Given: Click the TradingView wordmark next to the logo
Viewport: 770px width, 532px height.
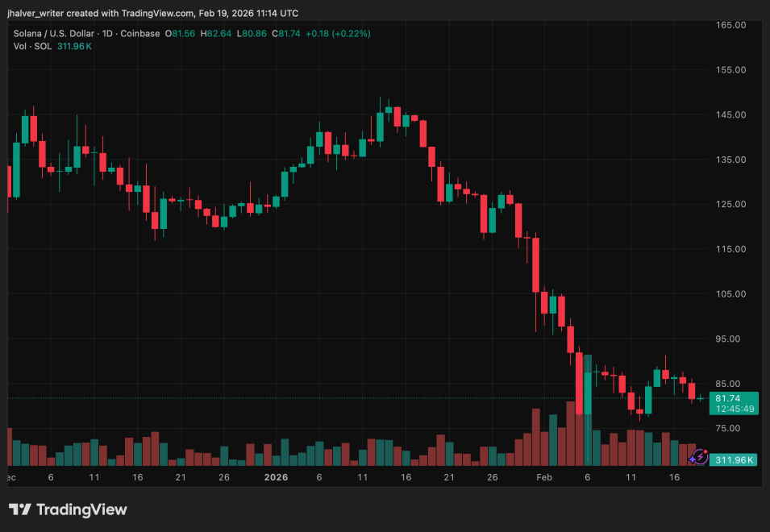Looking at the screenshot, I should (x=83, y=509).
